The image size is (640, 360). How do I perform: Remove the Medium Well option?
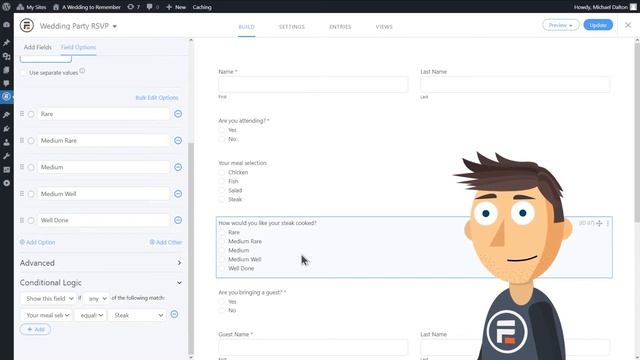pyautogui.click(x=178, y=194)
